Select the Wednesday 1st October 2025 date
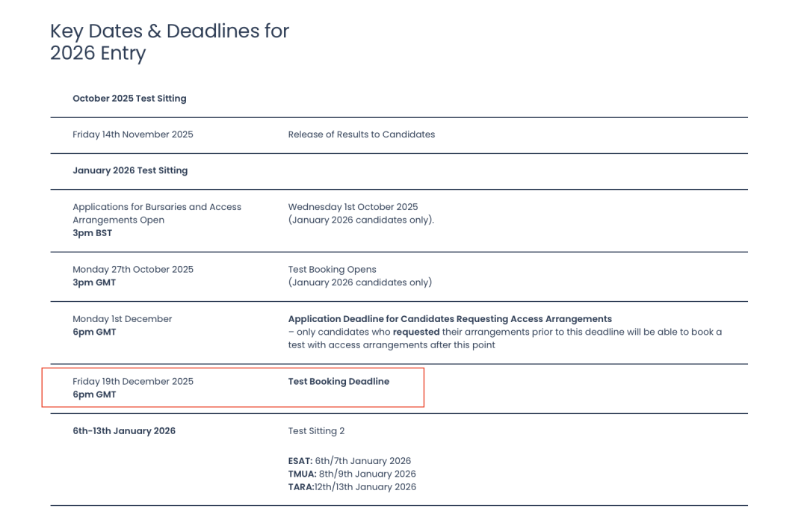Image resolution: width=807 pixels, height=532 pixels. 353,207
